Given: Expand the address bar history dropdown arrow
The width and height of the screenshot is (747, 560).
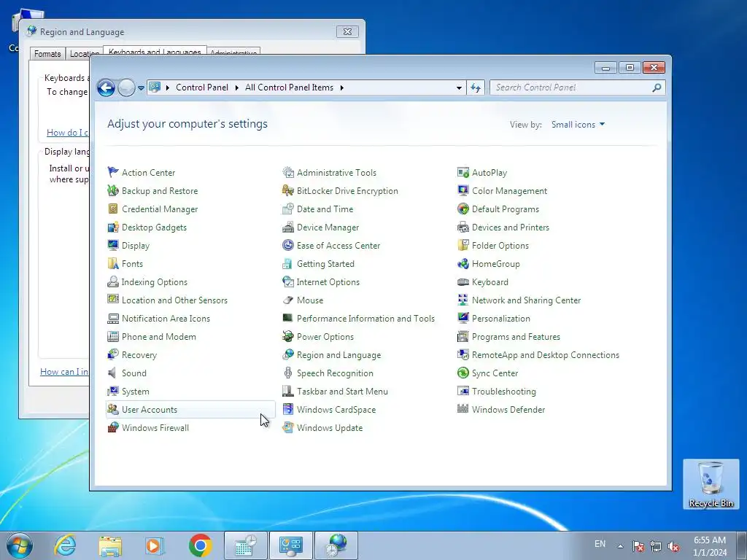Looking at the screenshot, I should pyautogui.click(x=459, y=87).
